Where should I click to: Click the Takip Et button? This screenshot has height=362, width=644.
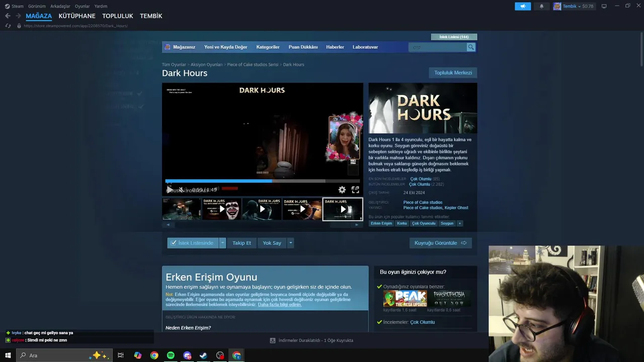tap(242, 243)
